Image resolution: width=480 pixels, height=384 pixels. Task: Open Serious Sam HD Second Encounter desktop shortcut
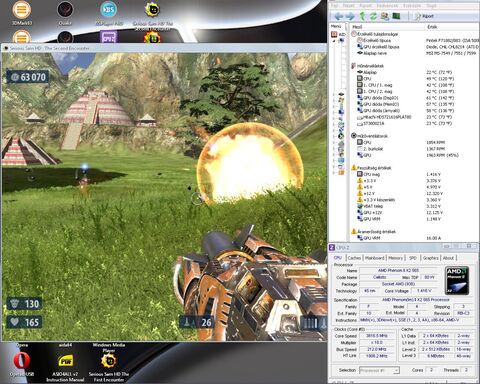tap(153, 15)
